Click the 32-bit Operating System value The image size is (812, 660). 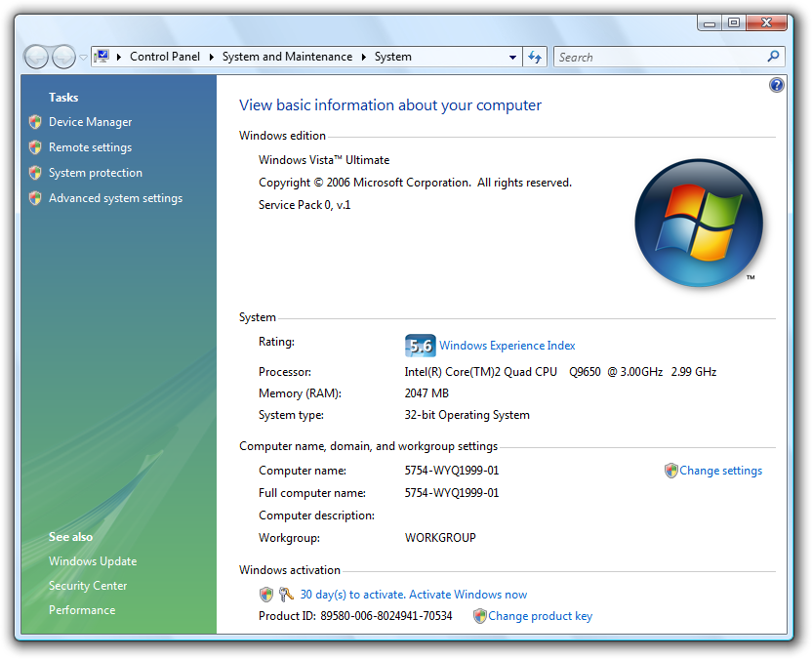coord(467,415)
